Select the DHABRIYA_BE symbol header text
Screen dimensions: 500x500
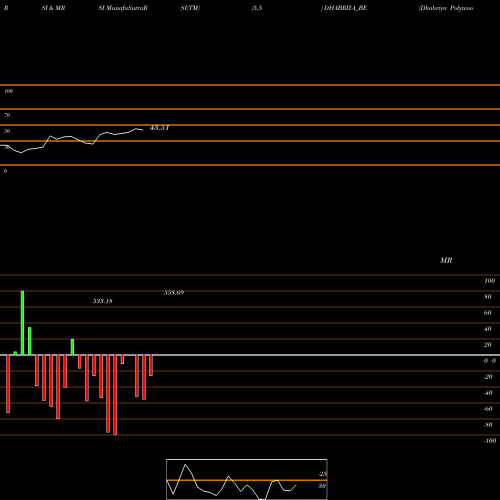click(345, 8)
